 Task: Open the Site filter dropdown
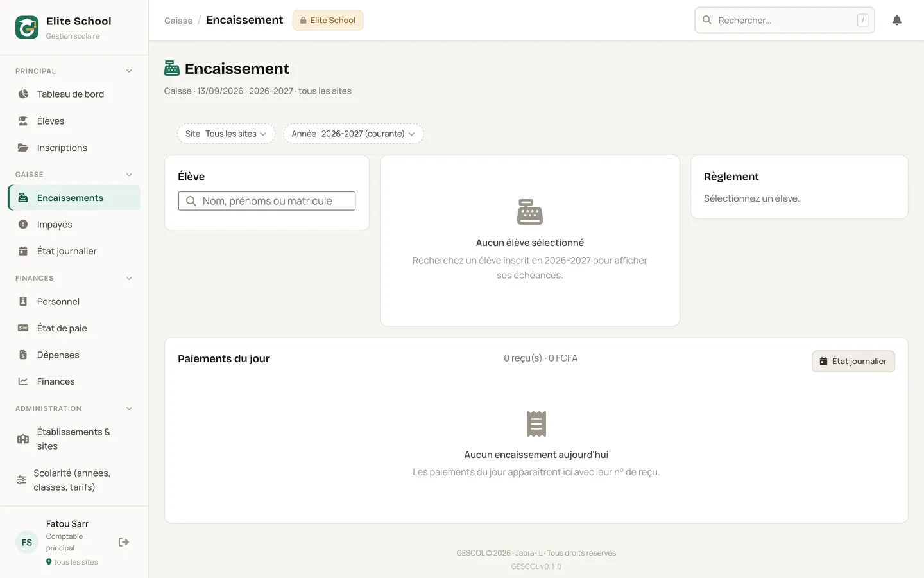[226, 134]
